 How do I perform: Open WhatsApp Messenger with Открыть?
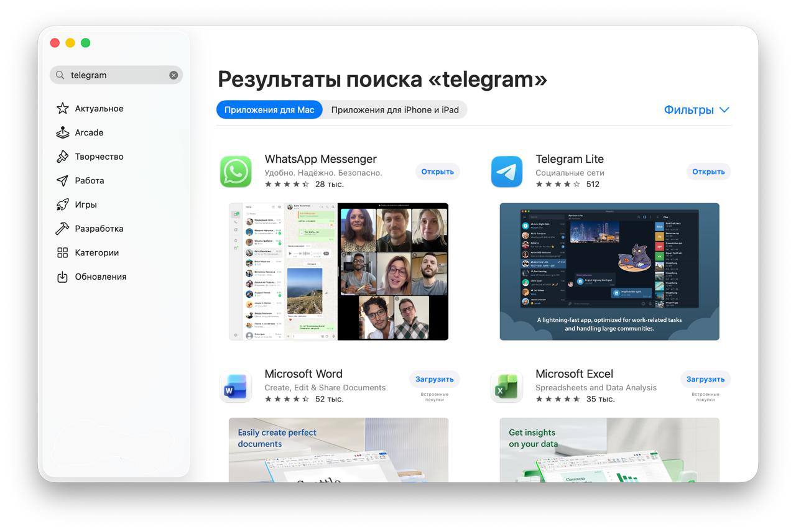click(437, 172)
